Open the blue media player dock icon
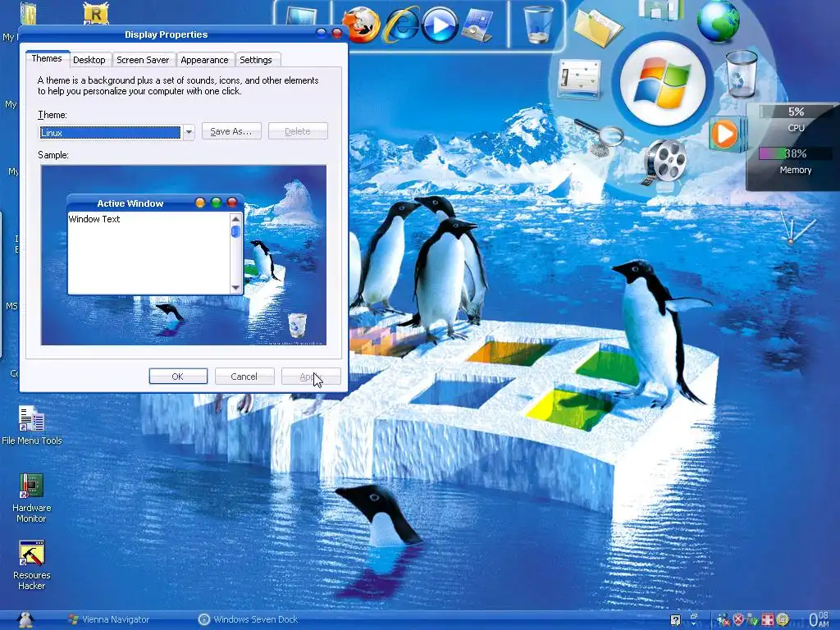The width and height of the screenshot is (840, 630). click(440, 25)
